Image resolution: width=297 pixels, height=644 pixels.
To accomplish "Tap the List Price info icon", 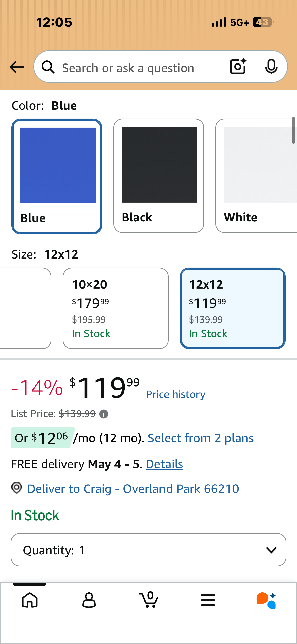I will coord(104,414).
